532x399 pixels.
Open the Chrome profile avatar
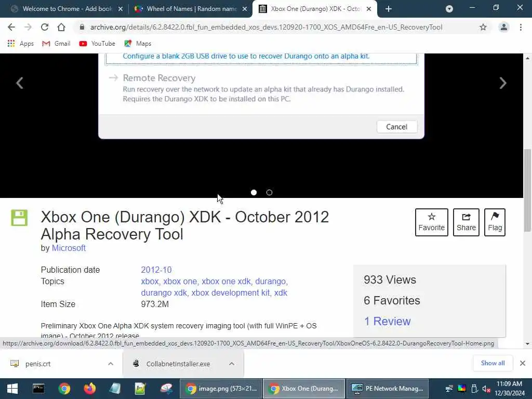pyautogui.click(x=504, y=27)
